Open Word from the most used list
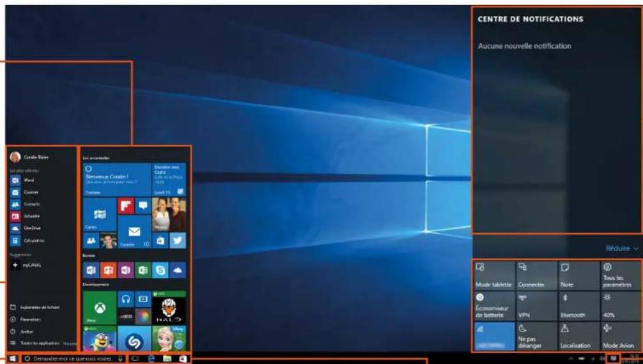Screen dimensions: 643x364 pyautogui.click(x=22, y=180)
